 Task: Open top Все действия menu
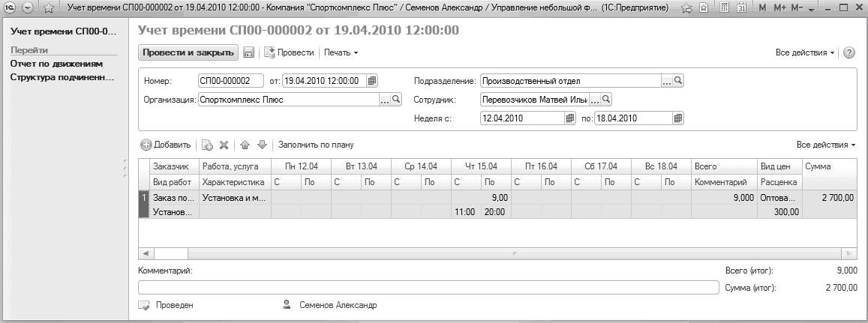[x=806, y=52]
